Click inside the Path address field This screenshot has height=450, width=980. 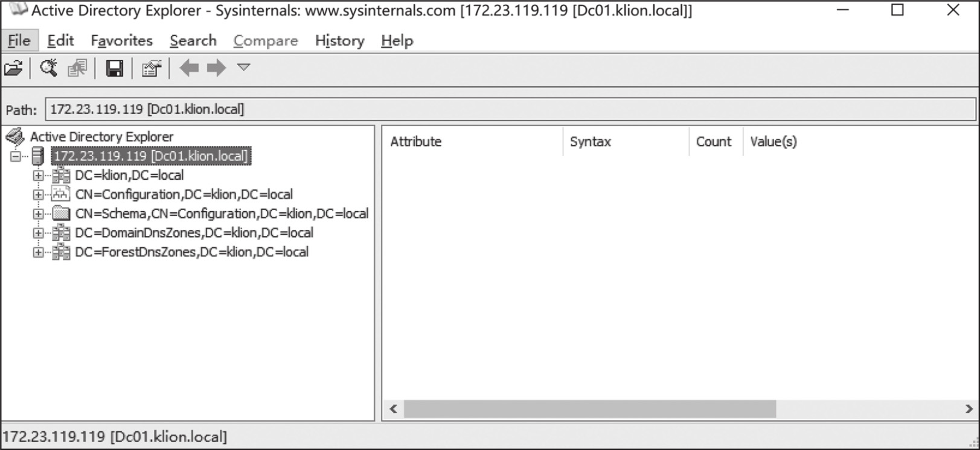510,109
